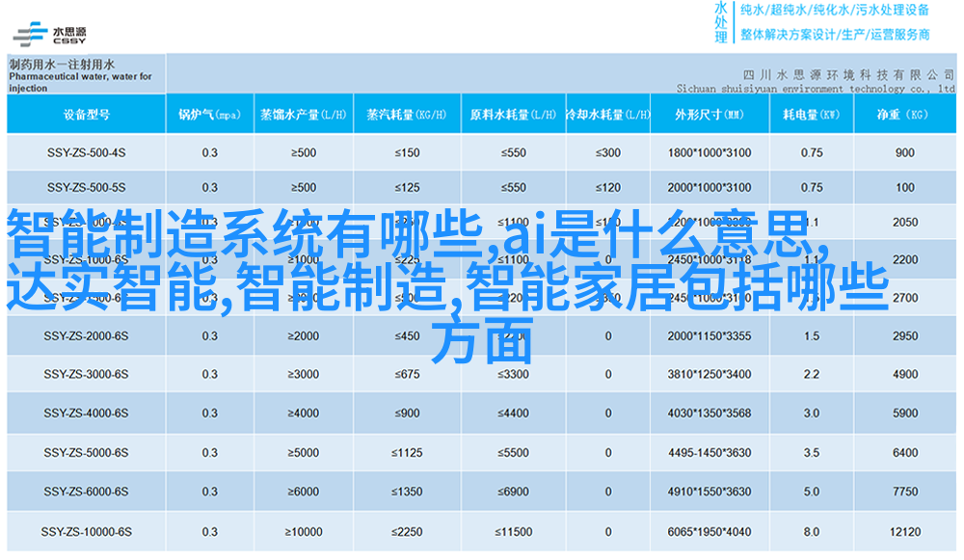Click the ≥2000 distilled water output cell
The image size is (964, 560).
click(x=303, y=336)
